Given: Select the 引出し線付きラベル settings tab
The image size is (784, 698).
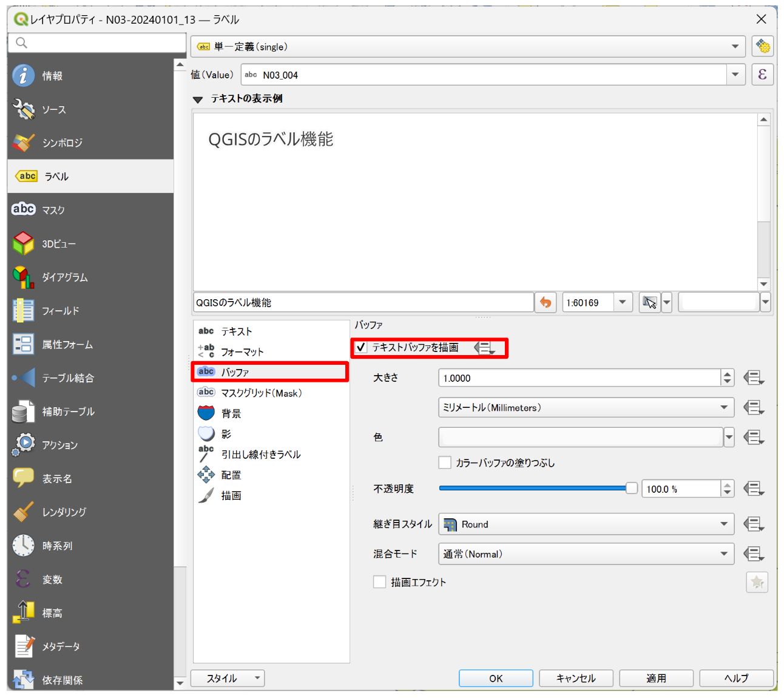Looking at the screenshot, I should [x=271, y=455].
